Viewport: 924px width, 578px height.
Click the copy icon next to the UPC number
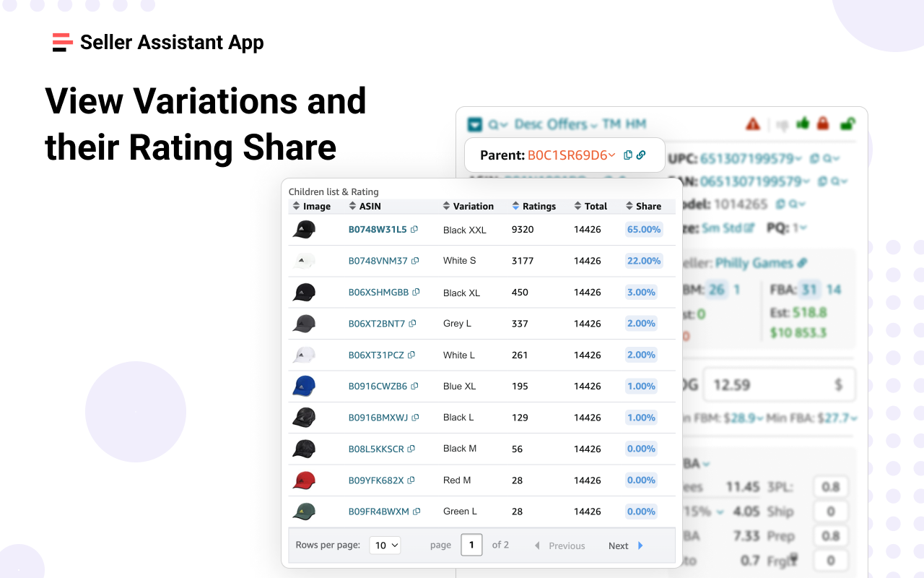click(x=814, y=158)
